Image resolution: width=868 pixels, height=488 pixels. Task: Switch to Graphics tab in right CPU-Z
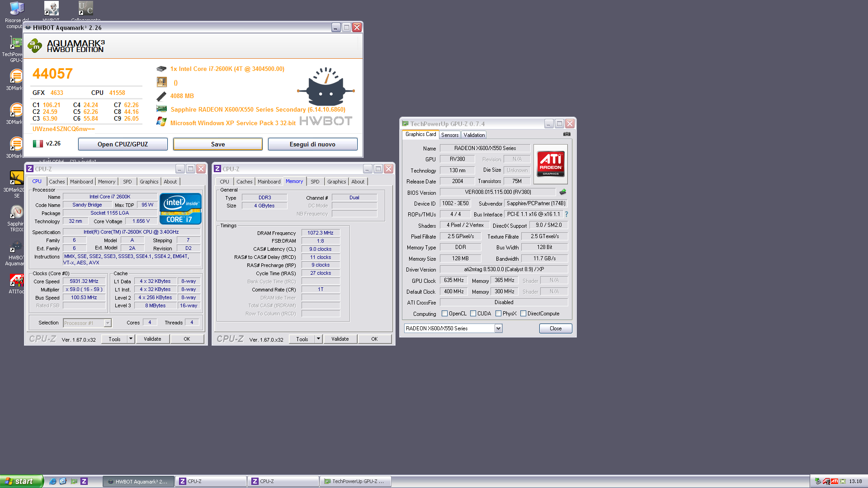(x=337, y=182)
